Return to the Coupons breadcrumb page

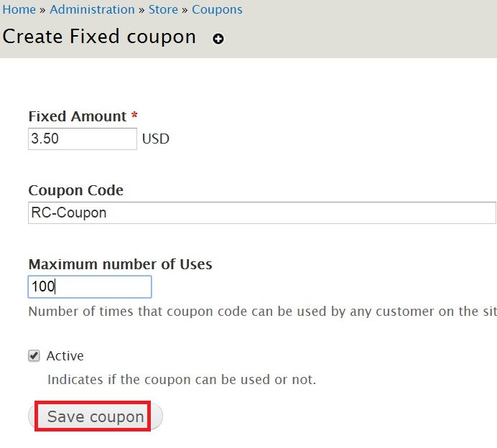217,10
